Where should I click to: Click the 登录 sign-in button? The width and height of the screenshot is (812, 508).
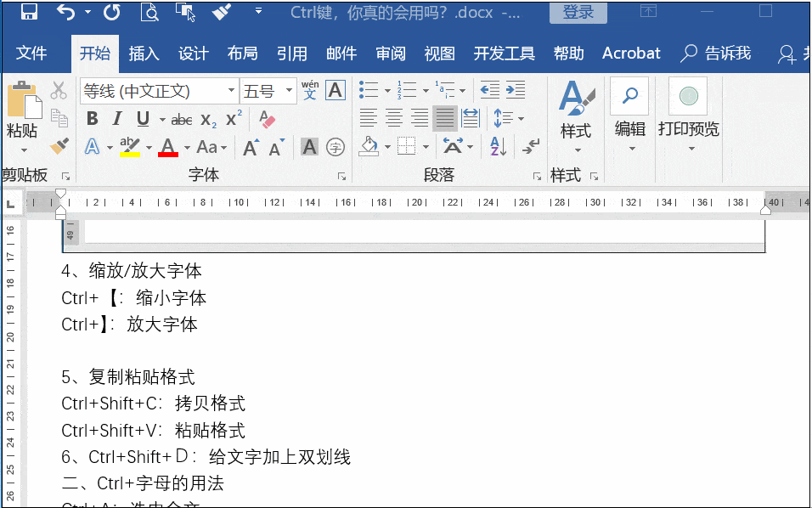tap(578, 12)
